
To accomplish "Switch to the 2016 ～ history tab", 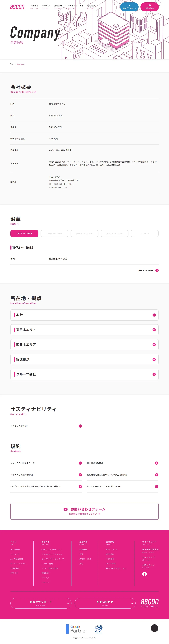I will [145, 234].
